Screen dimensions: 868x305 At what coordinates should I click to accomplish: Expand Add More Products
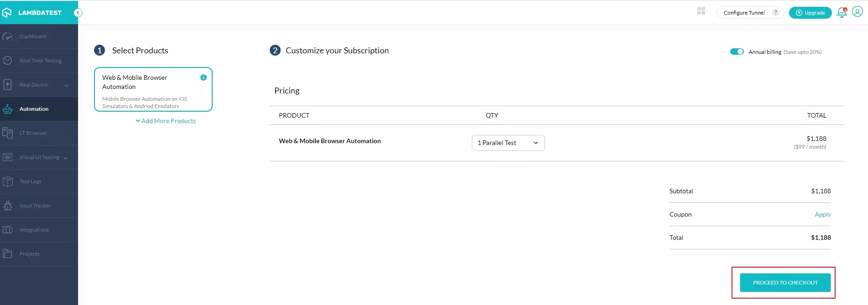[x=166, y=121]
